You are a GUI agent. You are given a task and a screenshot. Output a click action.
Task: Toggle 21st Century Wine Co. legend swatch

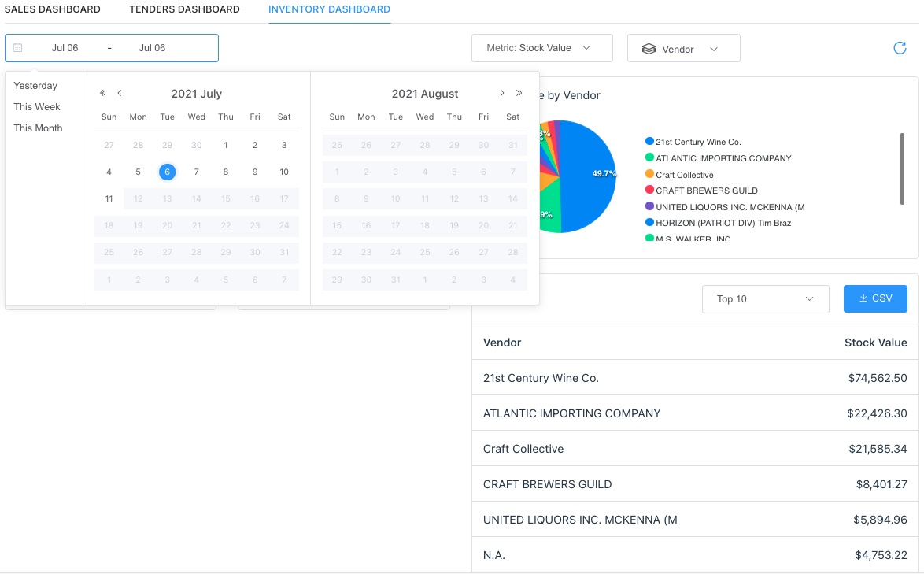(649, 142)
